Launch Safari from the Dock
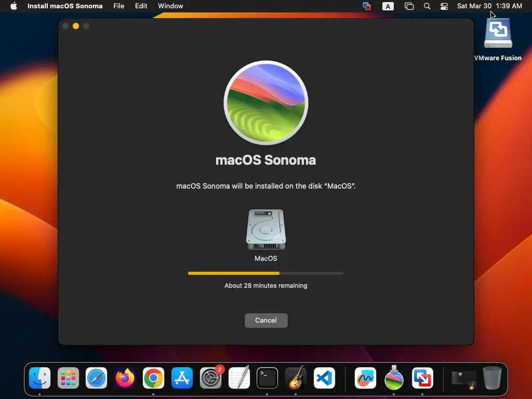This screenshot has width=532, height=399. click(96, 378)
